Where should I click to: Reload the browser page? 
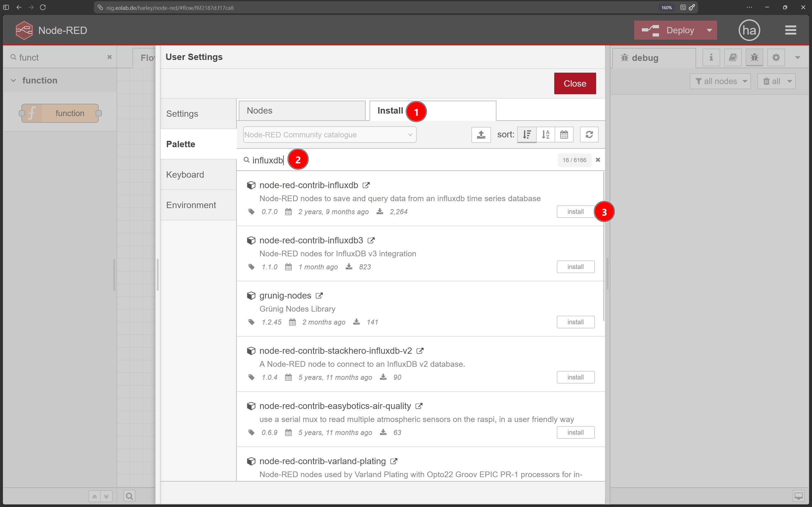point(43,7)
